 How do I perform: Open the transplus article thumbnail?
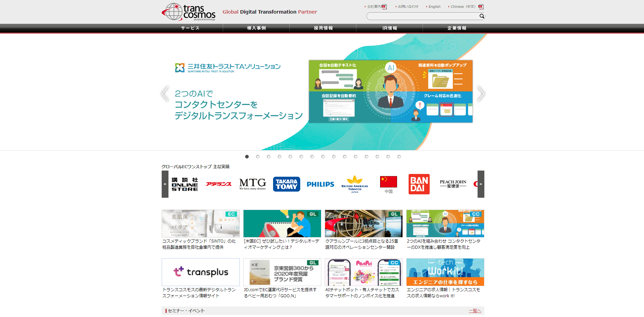[201, 272]
